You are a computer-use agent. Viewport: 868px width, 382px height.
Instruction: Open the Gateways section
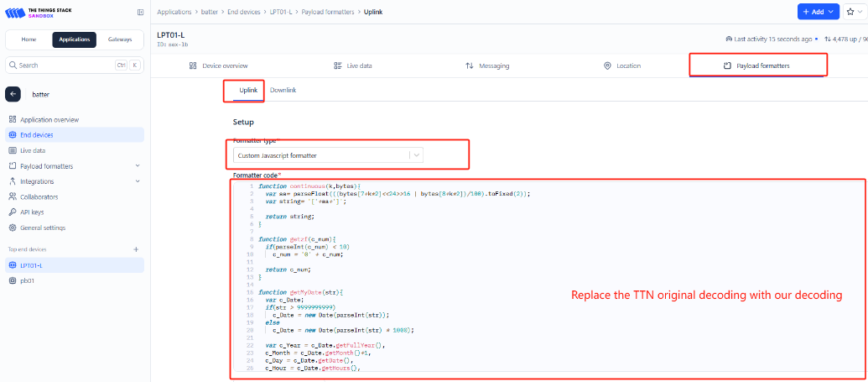(x=120, y=39)
